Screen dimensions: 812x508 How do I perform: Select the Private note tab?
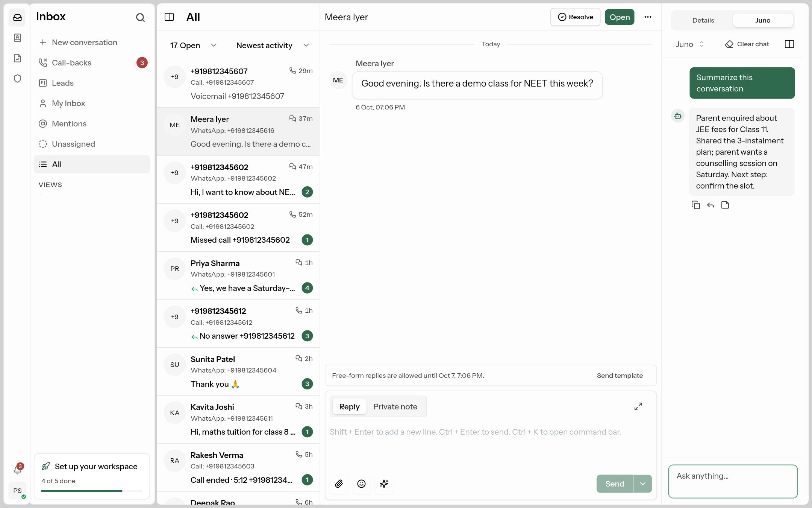pyautogui.click(x=395, y=406)
